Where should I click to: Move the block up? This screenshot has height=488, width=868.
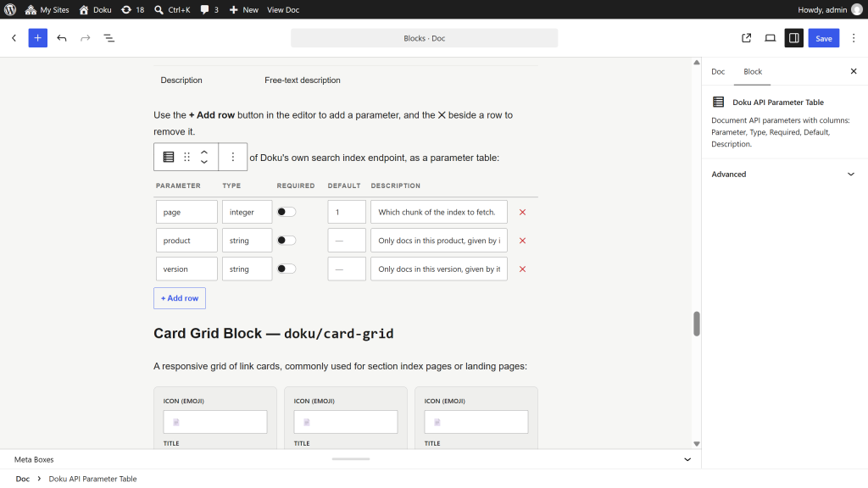click(204, 152)
